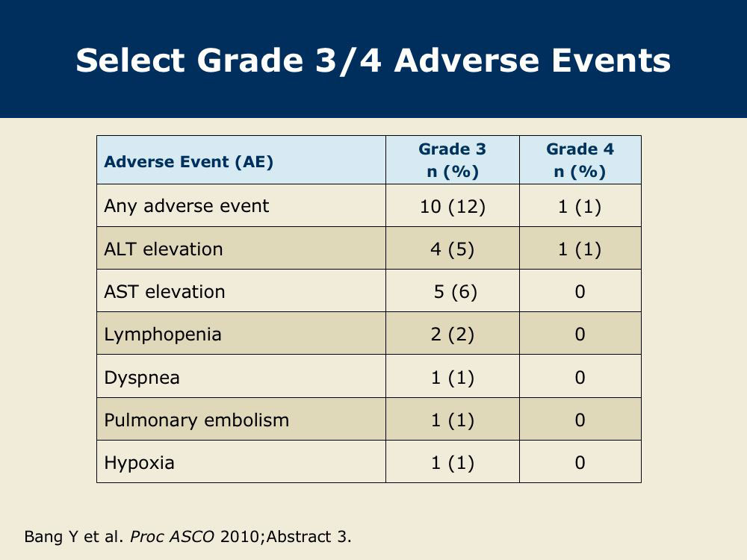The width and height of the screenshot is (747, 560).
Task: Click the 10 (12) Grade 3 value
Action: pos(453,207)
